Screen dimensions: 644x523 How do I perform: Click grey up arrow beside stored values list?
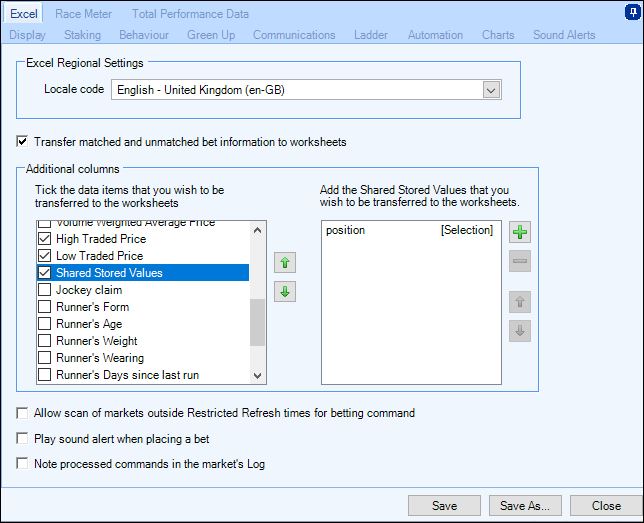tap(520, 301)
